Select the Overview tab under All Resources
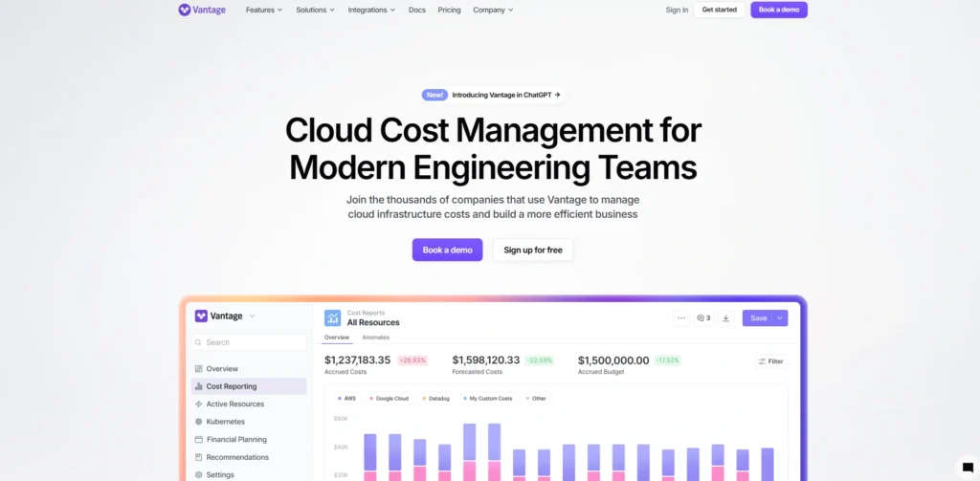 (x=337, y=338)
